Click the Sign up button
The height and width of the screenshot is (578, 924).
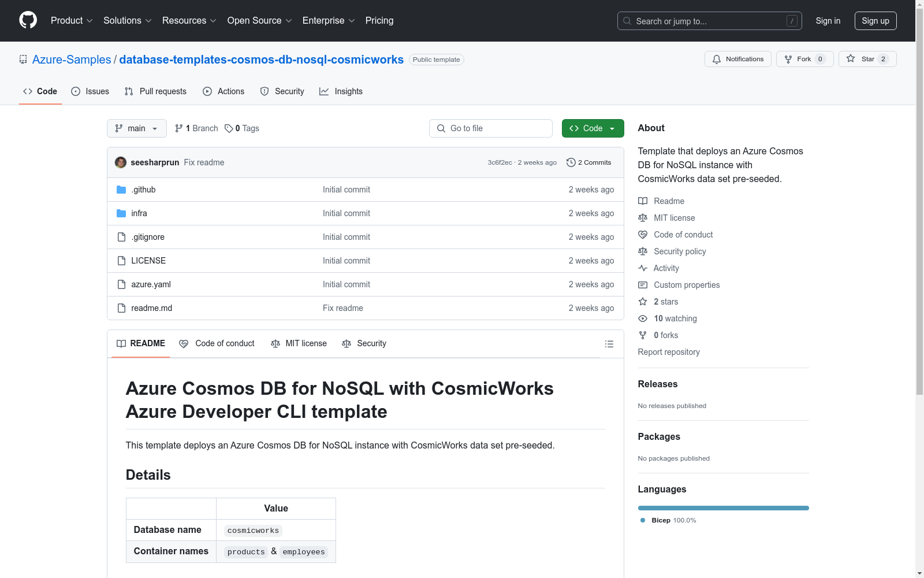coord(875,21)
